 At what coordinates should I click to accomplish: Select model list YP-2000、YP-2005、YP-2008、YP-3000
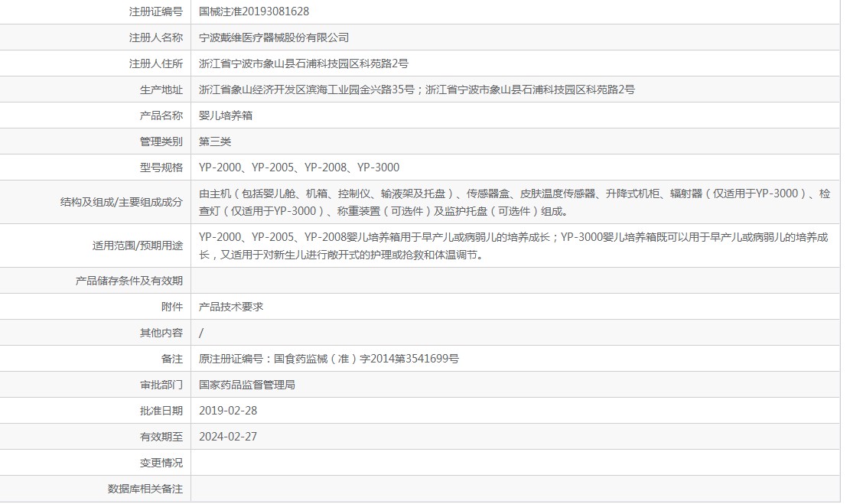[299, 167]
